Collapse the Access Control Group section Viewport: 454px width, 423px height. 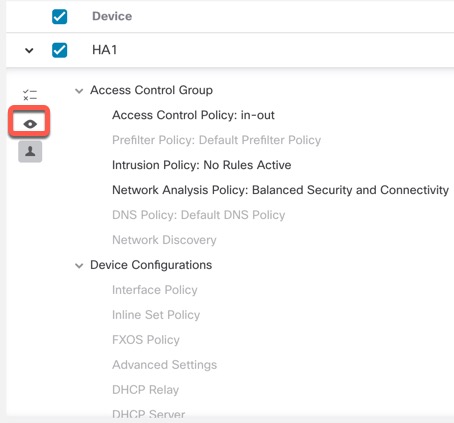pyautogui.click(x=79, y=91)
